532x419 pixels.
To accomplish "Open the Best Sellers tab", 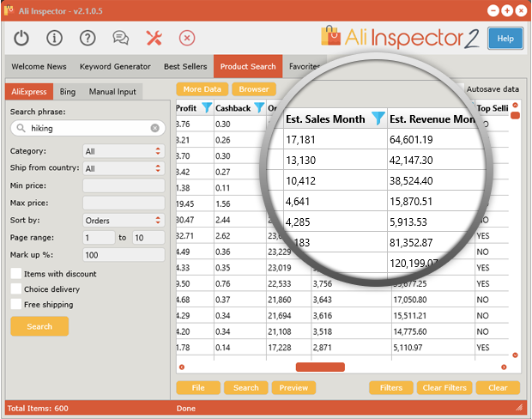I will [185, 67].
